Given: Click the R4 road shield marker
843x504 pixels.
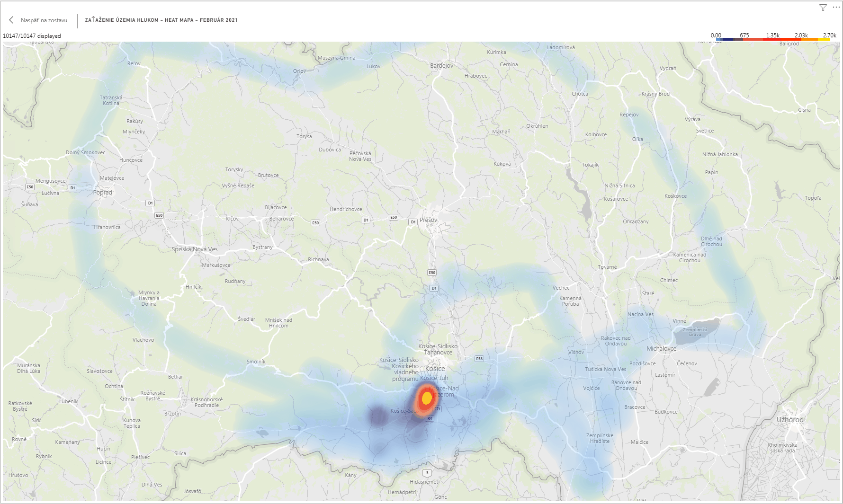Looking at the screenshot, I should coord(430,418).
